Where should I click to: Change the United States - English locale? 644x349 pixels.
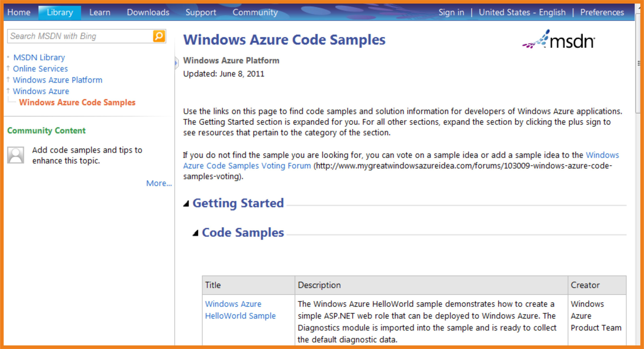[x=522, y=12]
